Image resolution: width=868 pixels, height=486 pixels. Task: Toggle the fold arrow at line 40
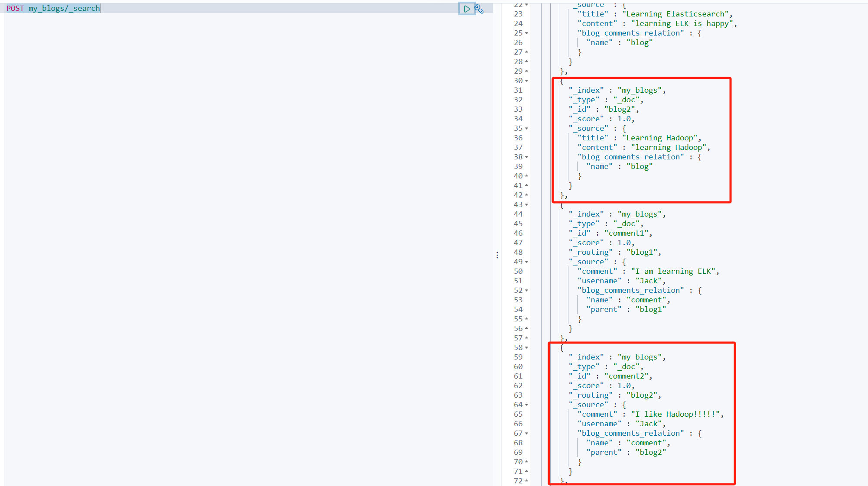(x=527, y=176)
